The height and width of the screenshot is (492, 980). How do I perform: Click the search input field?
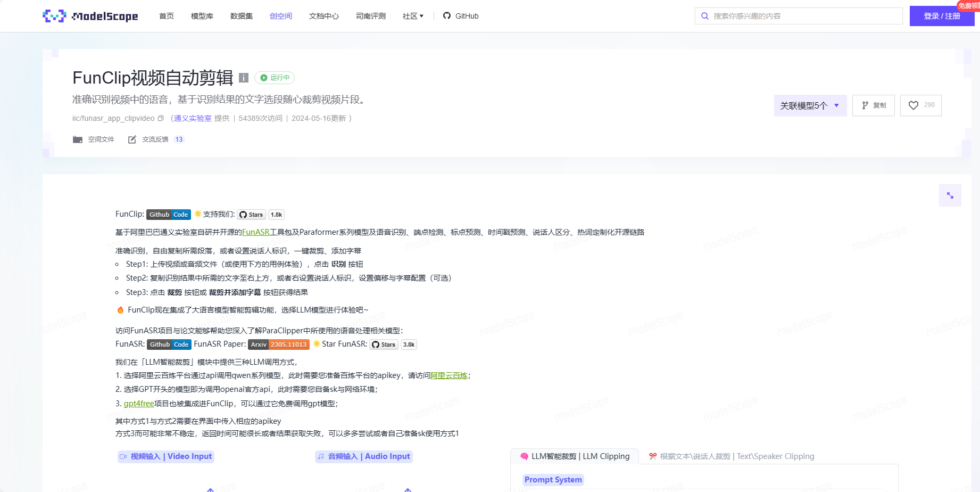[x=799, y=16]
